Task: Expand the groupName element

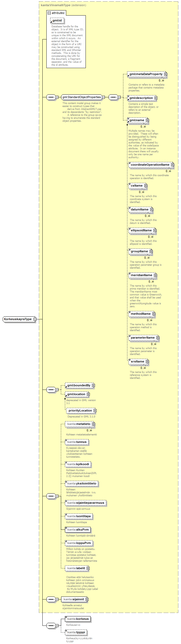Action: coord(151,251)
